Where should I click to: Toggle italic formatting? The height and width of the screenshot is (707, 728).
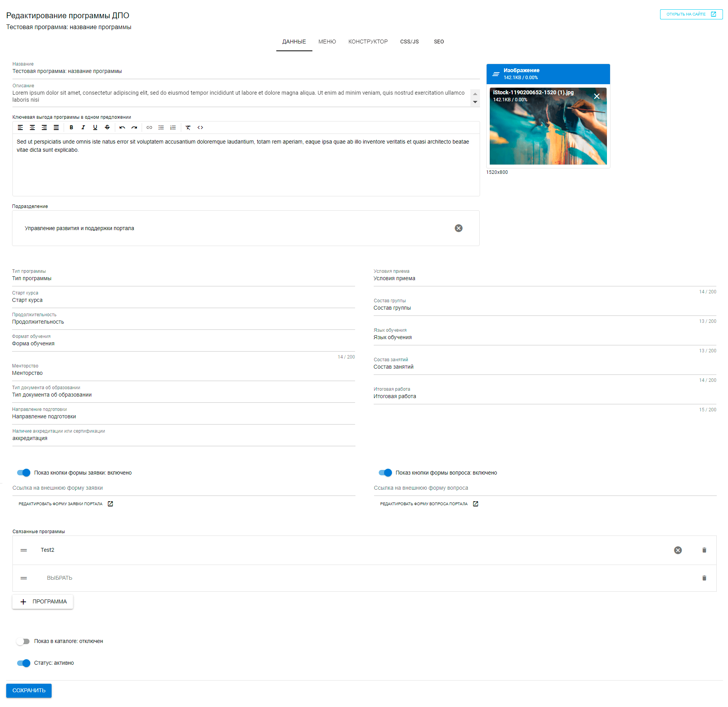click(83, 127)
